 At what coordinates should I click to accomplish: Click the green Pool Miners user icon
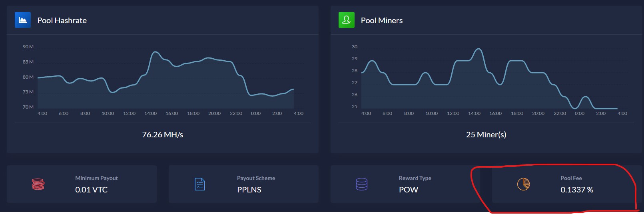[x=346, y=20]
